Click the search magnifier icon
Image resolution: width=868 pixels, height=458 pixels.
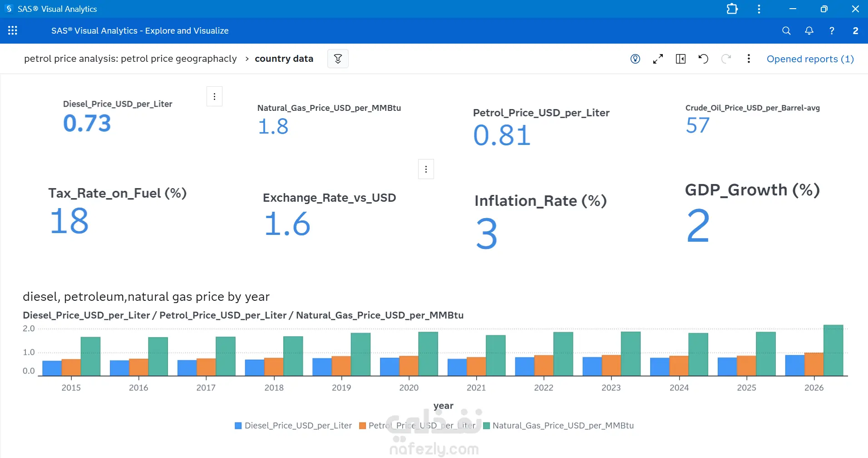click(786, 30)
